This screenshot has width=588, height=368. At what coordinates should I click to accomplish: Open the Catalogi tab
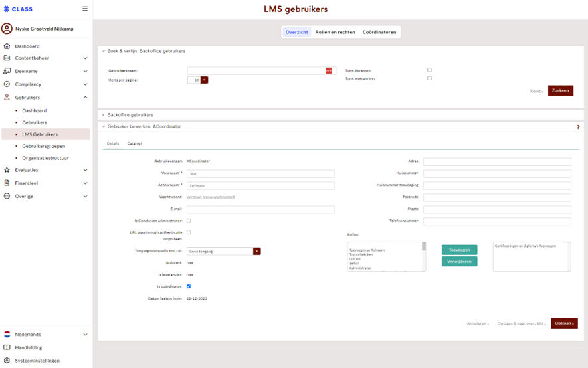point(134,143)
